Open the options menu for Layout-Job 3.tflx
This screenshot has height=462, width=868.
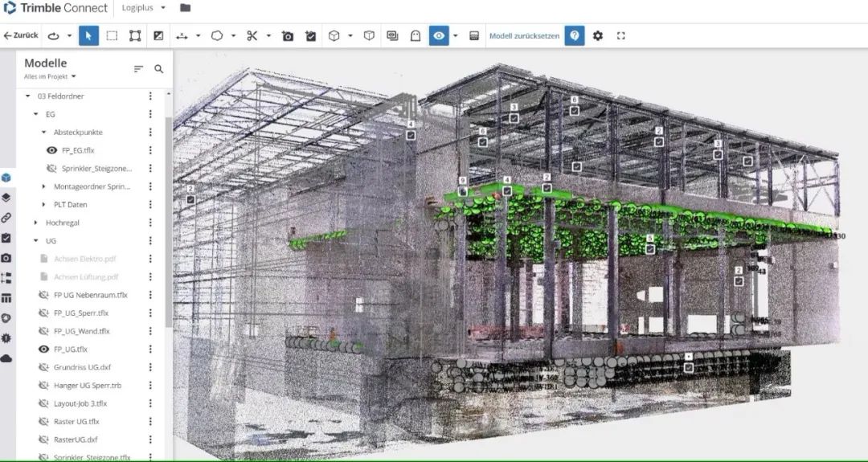(x=150, y=403)
